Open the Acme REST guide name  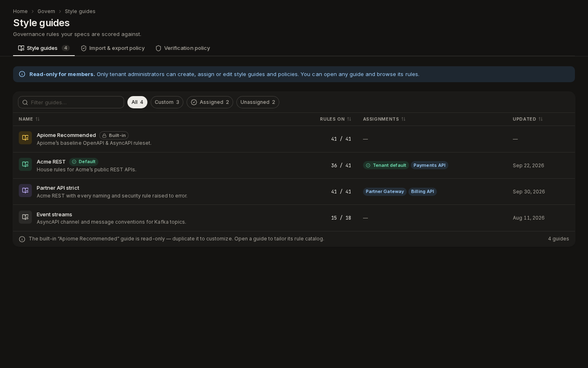click(x=51, y=162)
